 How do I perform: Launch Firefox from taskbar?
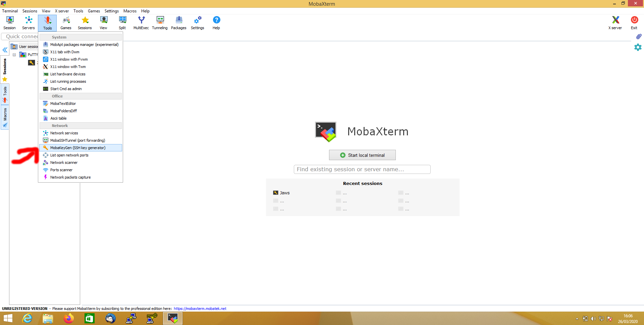69,318
